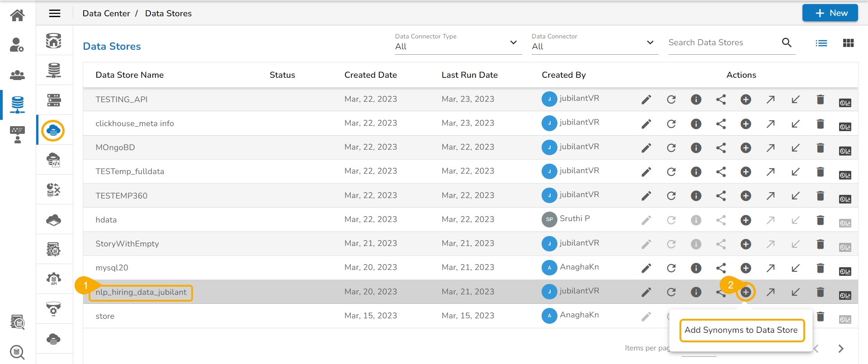Click the edit pencil for TESTING_API
Viewport: 868px width, 364px height.
[646, 99]
